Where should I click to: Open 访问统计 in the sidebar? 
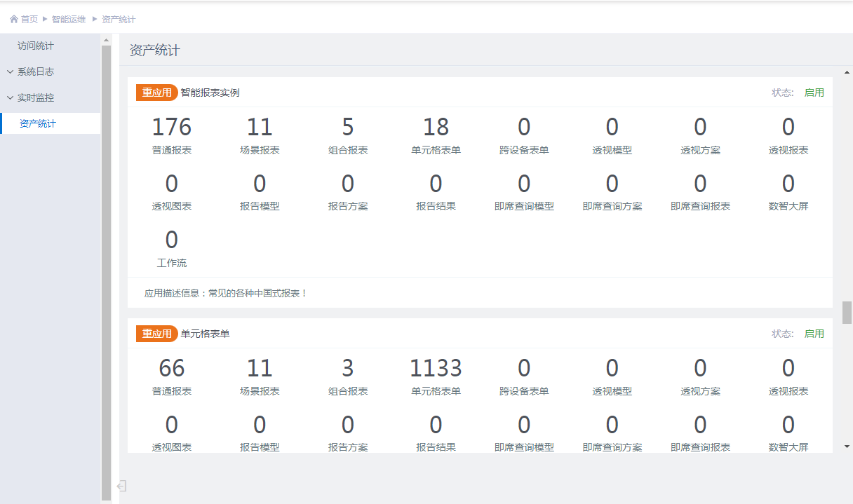tap(36, 46)
